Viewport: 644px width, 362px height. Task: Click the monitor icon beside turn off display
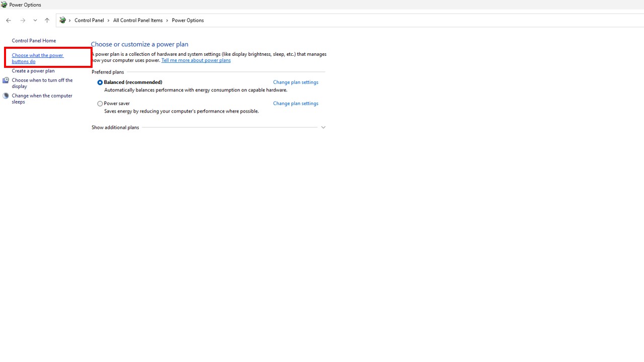coord(6,80)
